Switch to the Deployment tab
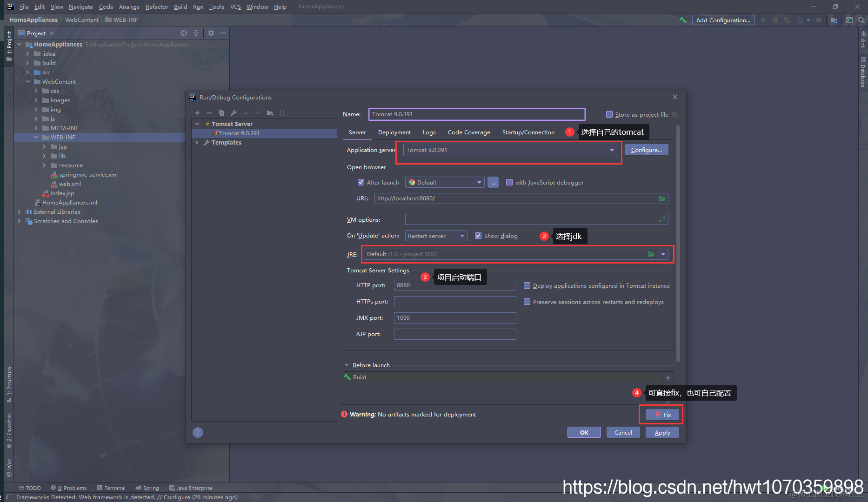Viewport: 868px width, 502px height. pos(394,132)
